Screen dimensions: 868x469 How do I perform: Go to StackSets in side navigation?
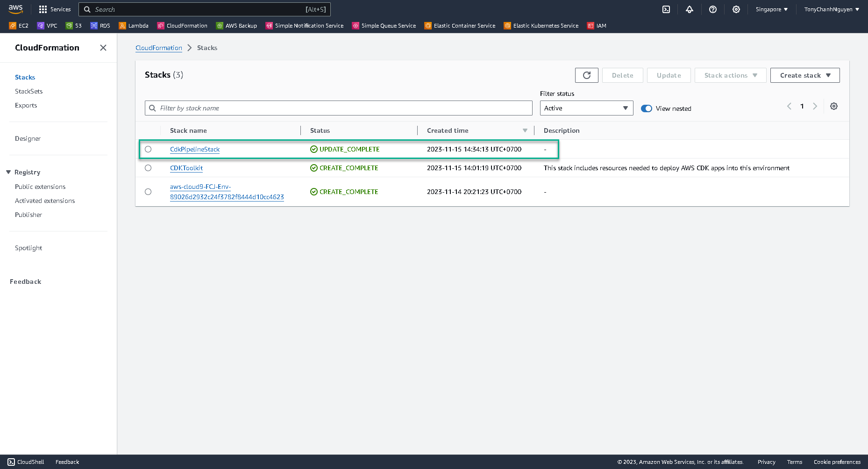tap(29, 91)
